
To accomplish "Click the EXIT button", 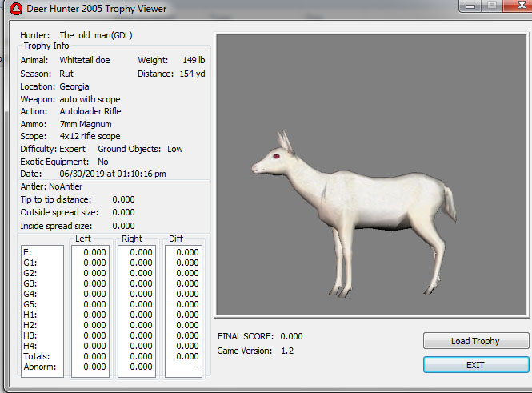I will tap(476, 364).
